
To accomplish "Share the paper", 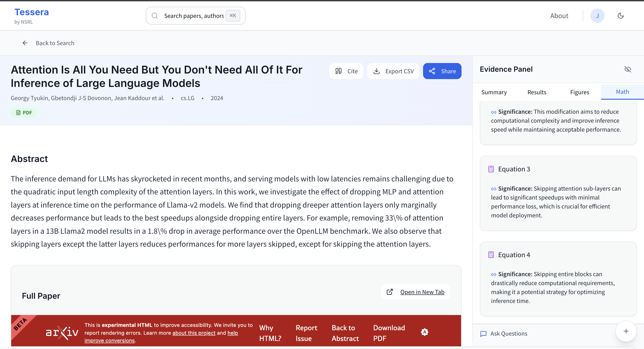I will [x=442, y=71].
